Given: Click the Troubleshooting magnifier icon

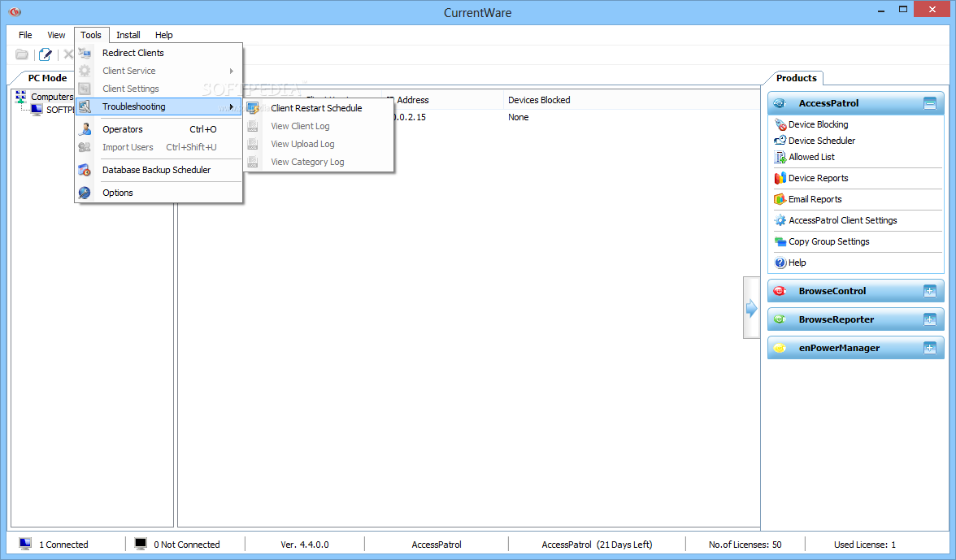Looking at the screenshot, I should (x=85, y=106).
